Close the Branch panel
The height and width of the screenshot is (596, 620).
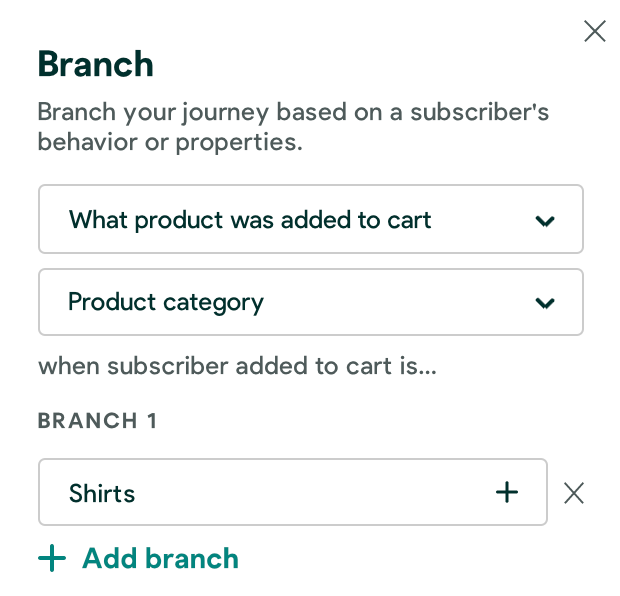(595, 32)
